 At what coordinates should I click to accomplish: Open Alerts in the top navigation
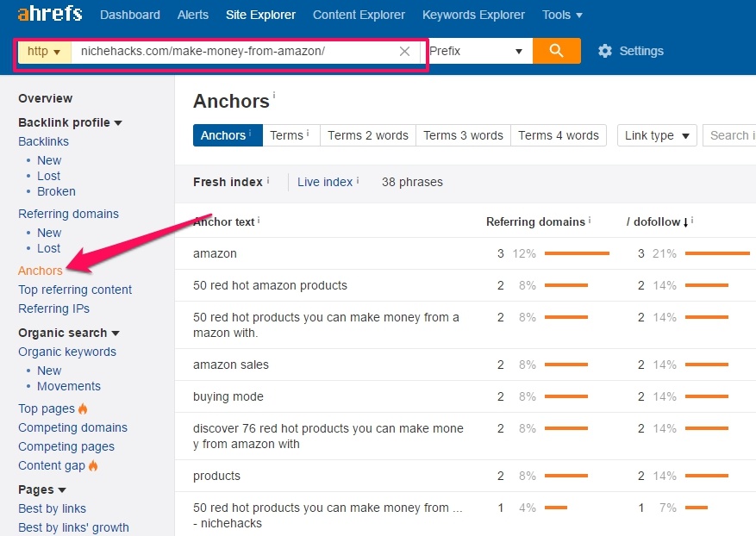click(x=193, y=15)
